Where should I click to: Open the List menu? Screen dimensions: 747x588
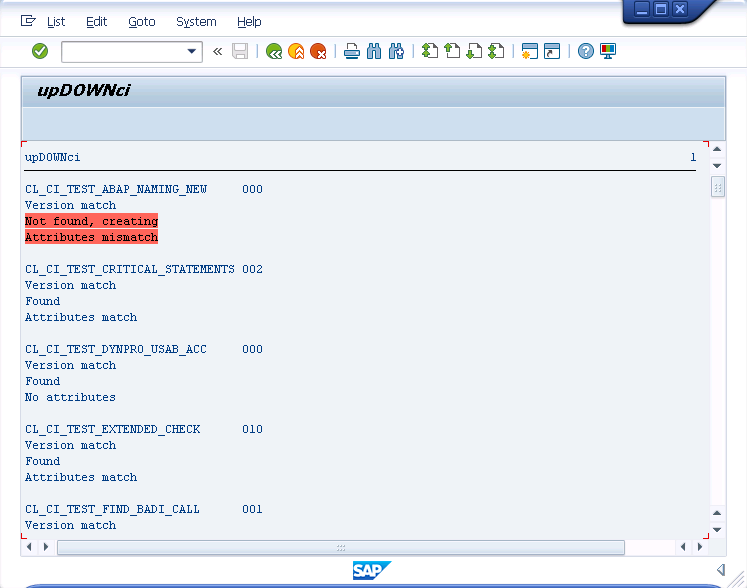[56, 22]
